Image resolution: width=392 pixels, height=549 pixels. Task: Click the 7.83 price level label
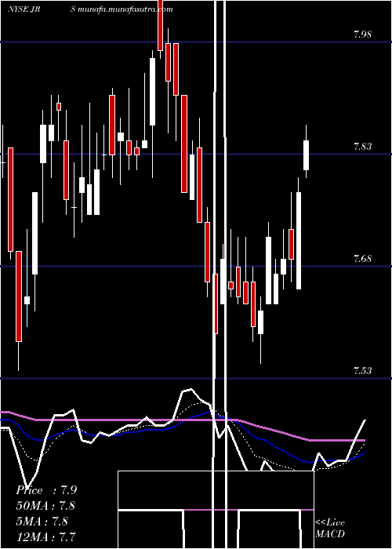point(362,147)
